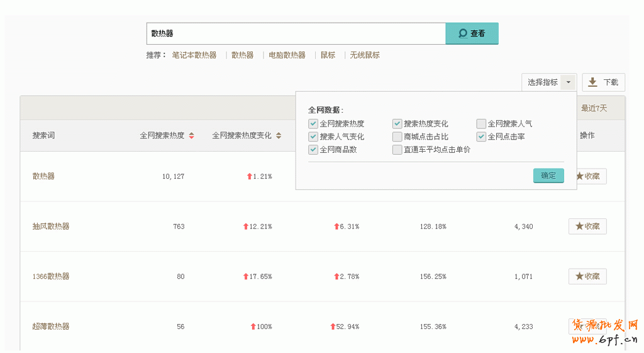Uncheck the 全网商品数 checkbox

[313, 150]
